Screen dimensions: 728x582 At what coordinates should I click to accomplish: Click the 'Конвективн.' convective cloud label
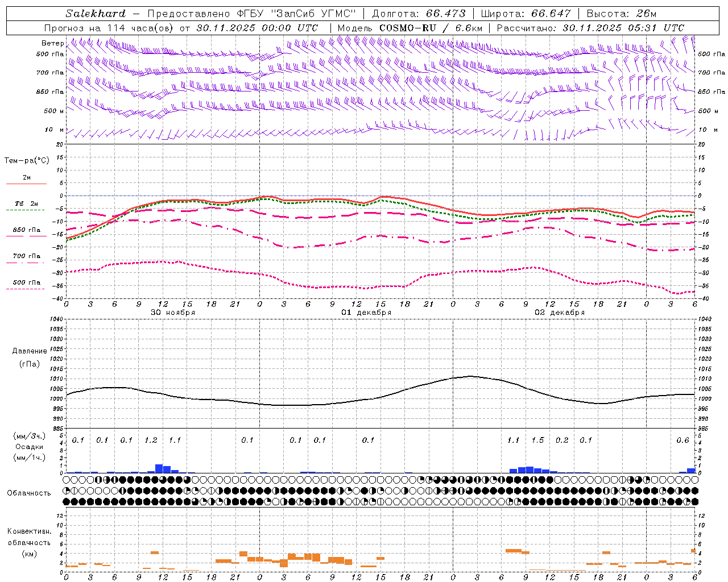pos(29,531)
